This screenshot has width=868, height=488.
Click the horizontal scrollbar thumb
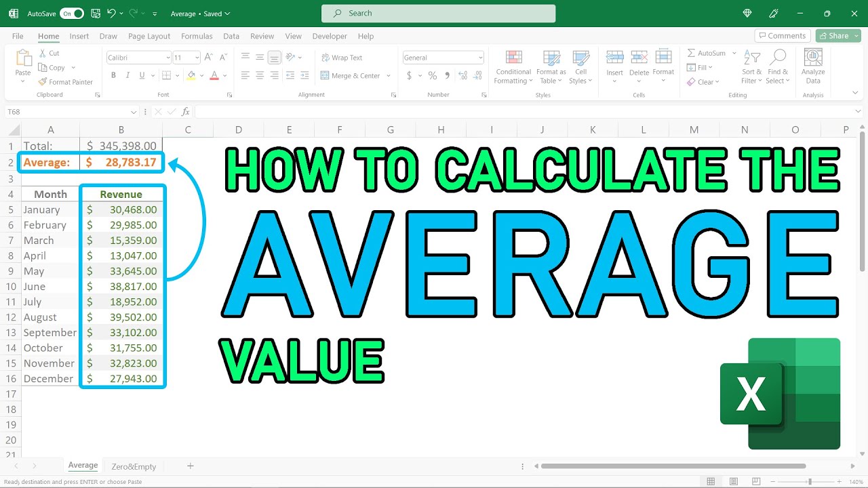click(673, 466)
